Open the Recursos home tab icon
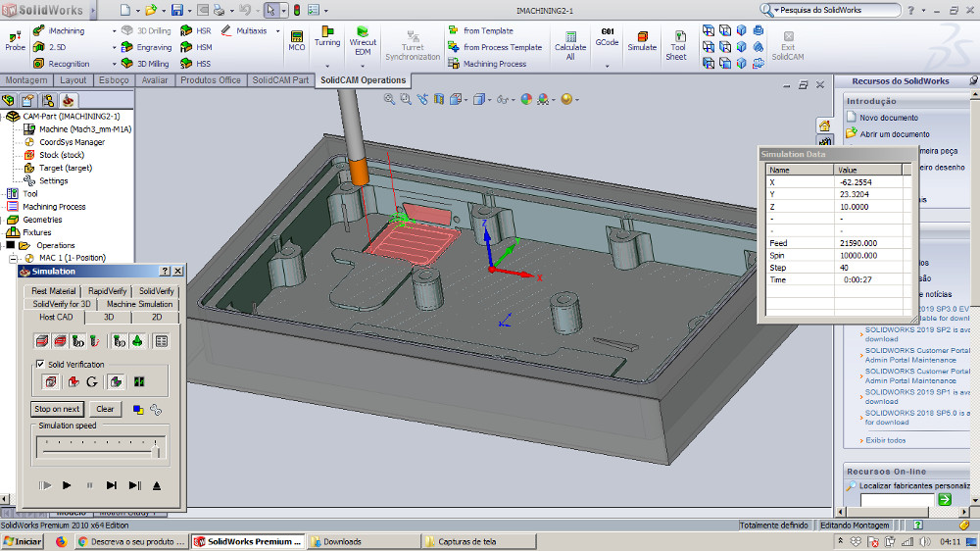This screenshot has height=551, width=980. [824, 125]
